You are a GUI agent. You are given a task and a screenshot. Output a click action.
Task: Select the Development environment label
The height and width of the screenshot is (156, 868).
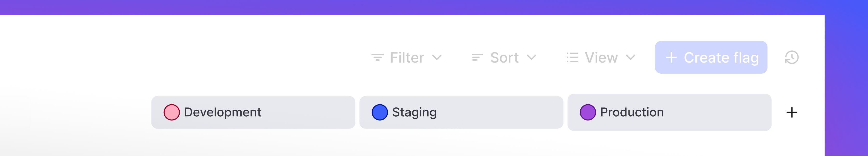pyautogui.click(x=222, y=112)
